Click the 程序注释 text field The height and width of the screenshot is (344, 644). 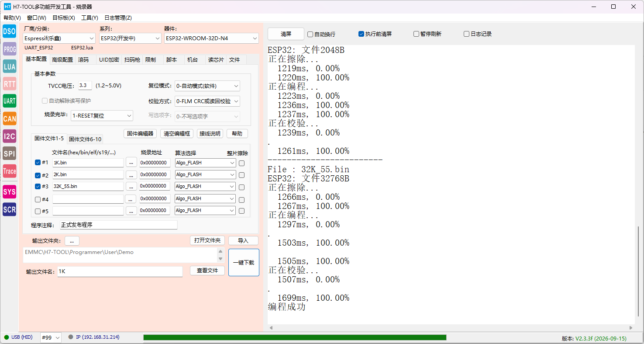coord(118,225)
